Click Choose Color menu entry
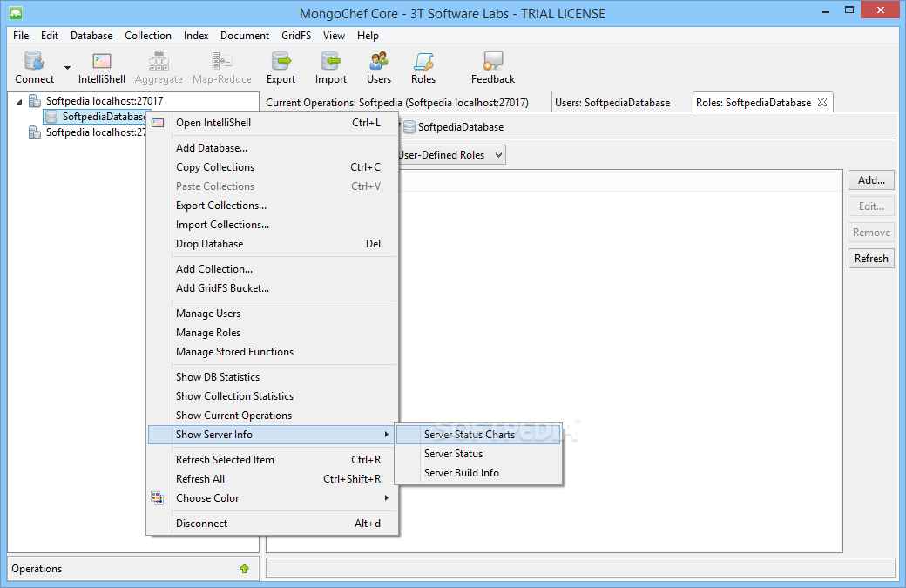Image resolution: width=906 pixels, height=588 pixels. pos(273,498)
